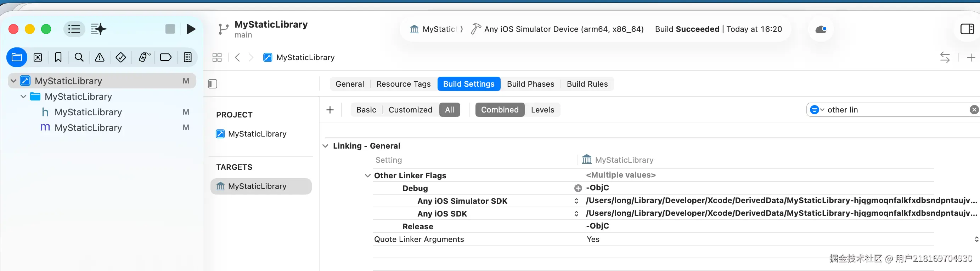Collapse the Linking - General section
Viewport: 980px width, 271px height.
click(x=326, y=146)
